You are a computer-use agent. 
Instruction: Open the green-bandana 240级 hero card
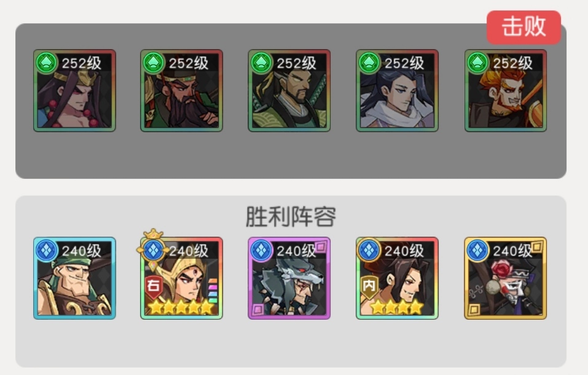[x=74, y=278]
